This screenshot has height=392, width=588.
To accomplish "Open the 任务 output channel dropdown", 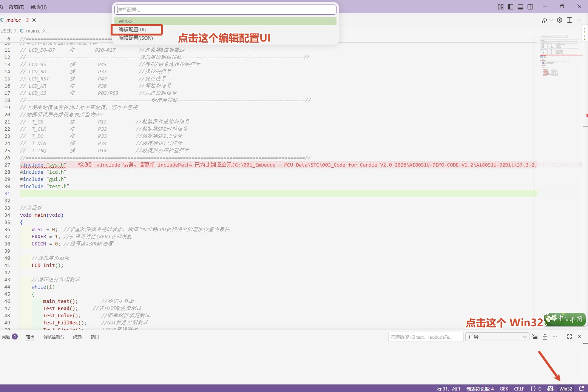I will (x=497, y=337).
